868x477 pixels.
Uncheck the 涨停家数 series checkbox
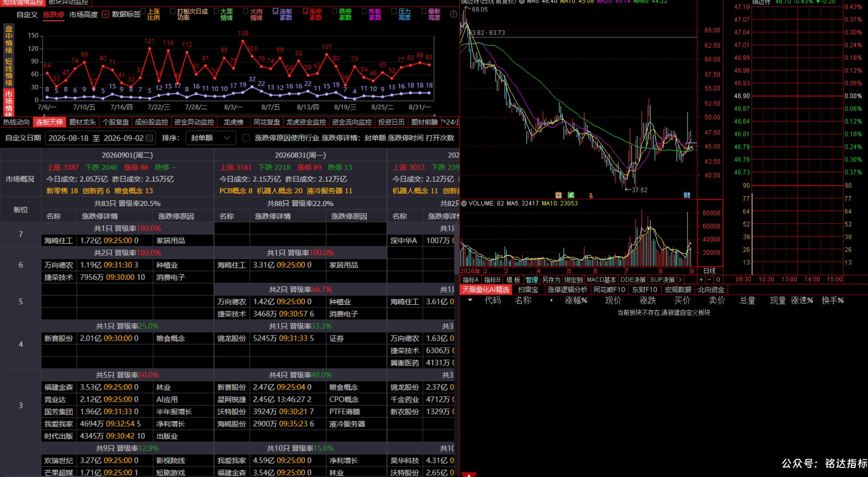click(305, 11)
